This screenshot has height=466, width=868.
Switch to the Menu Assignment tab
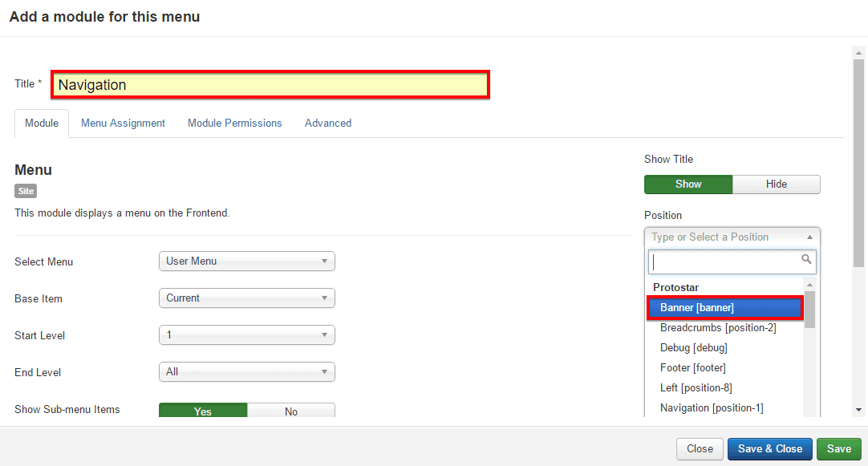pyautogui.click(x=123, y=124)
